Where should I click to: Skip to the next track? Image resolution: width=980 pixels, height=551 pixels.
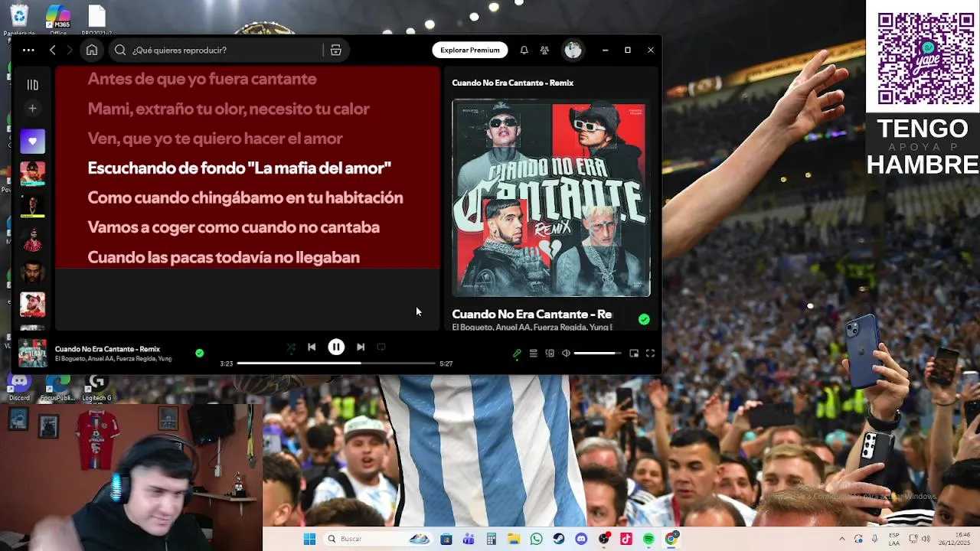click(x=361, y=347)
